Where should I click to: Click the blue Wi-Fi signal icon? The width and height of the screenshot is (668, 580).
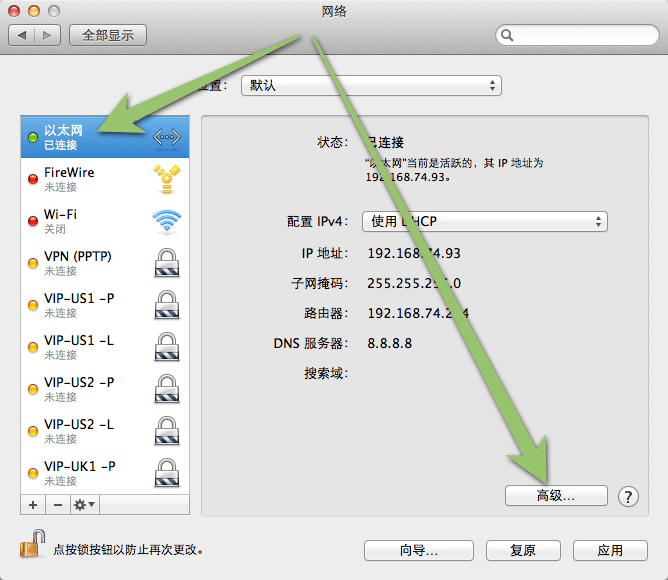[x=167, y=222]
